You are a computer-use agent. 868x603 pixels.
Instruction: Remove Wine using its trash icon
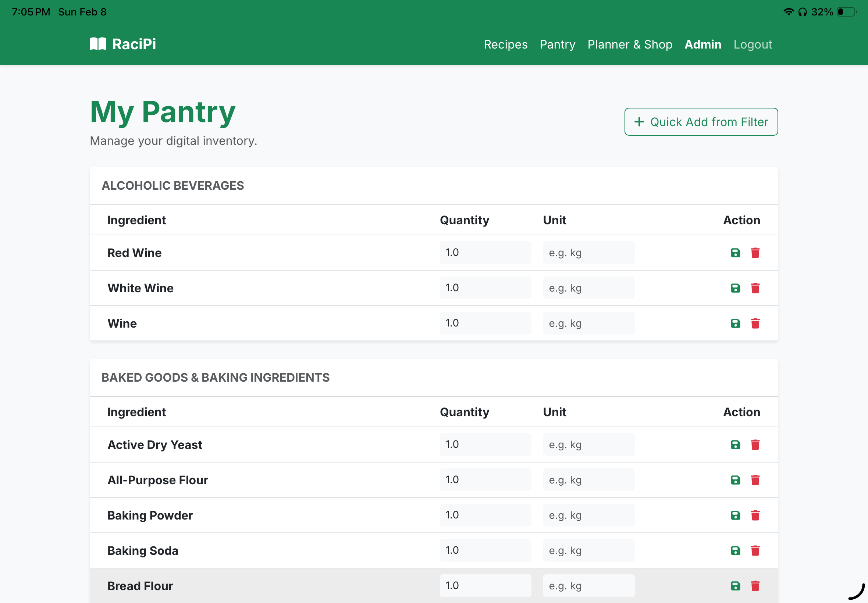pos(755,324)
